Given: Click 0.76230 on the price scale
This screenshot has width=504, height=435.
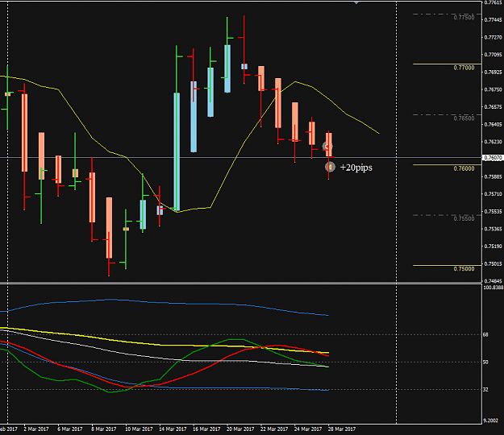Looking at the screenshot, I should point(493,142).
